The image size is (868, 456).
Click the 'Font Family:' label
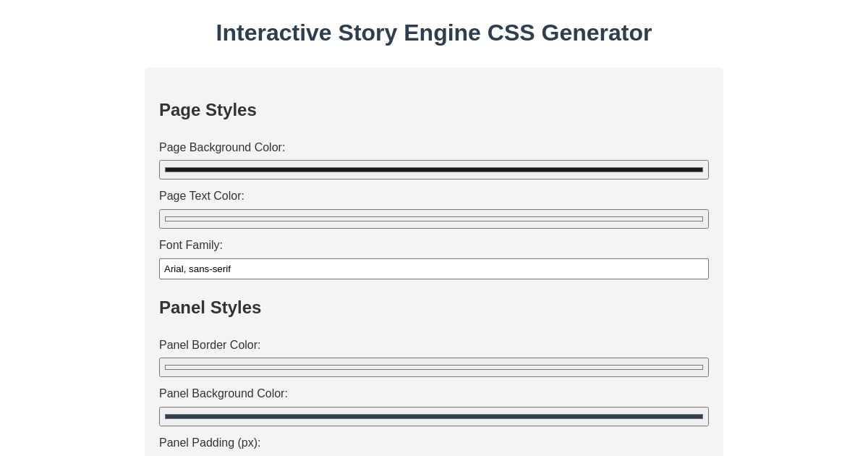[191, 245]
